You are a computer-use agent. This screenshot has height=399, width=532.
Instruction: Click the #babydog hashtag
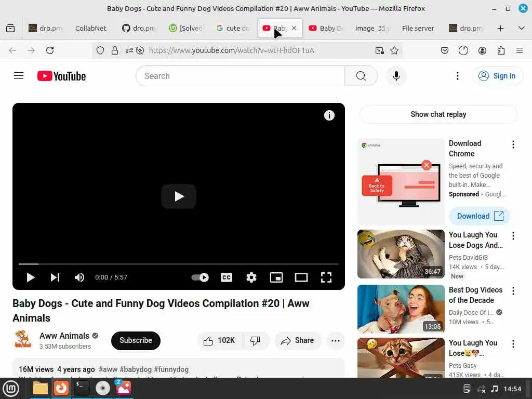[136, 369]
